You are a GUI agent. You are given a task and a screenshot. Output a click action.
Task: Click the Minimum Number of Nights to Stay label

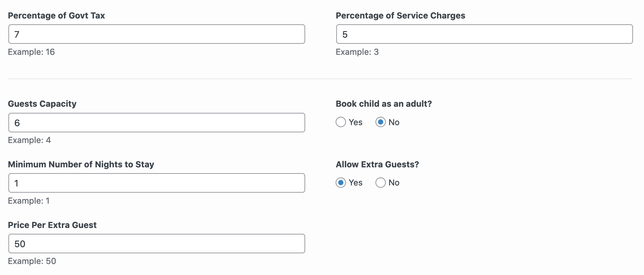pyautogui.click(x=81, y=164)
